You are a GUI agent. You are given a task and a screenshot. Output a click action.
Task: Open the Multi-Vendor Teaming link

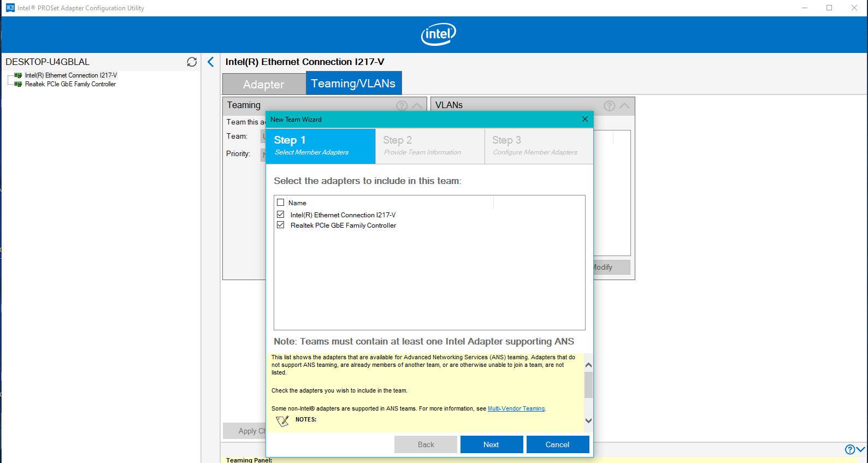pos(516,408)
